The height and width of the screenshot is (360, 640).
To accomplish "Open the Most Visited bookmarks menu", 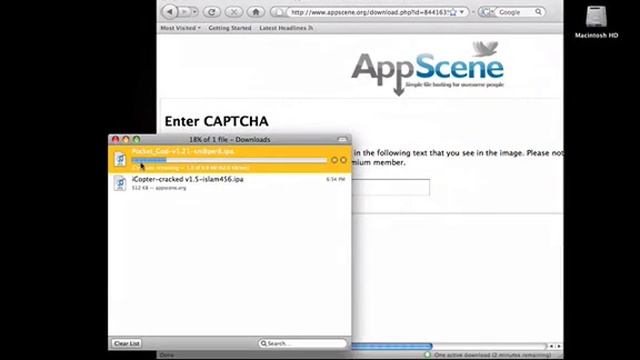I will (x=180, y=28).
